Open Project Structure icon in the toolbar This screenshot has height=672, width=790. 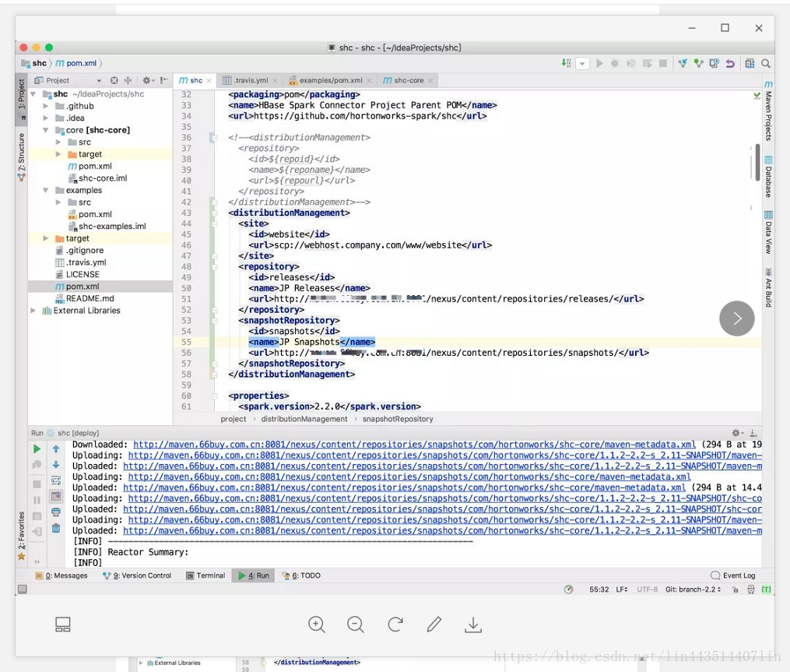(x=750, y=63)
